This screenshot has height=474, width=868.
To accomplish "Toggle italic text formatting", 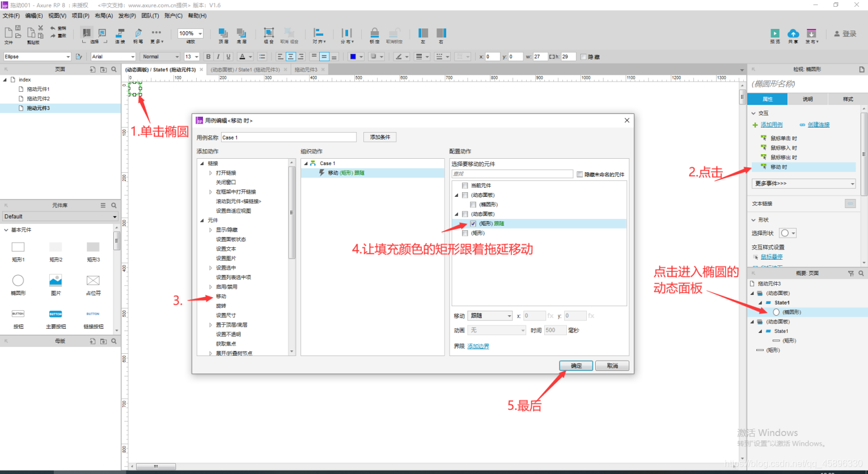I will [x=218, y=57].
